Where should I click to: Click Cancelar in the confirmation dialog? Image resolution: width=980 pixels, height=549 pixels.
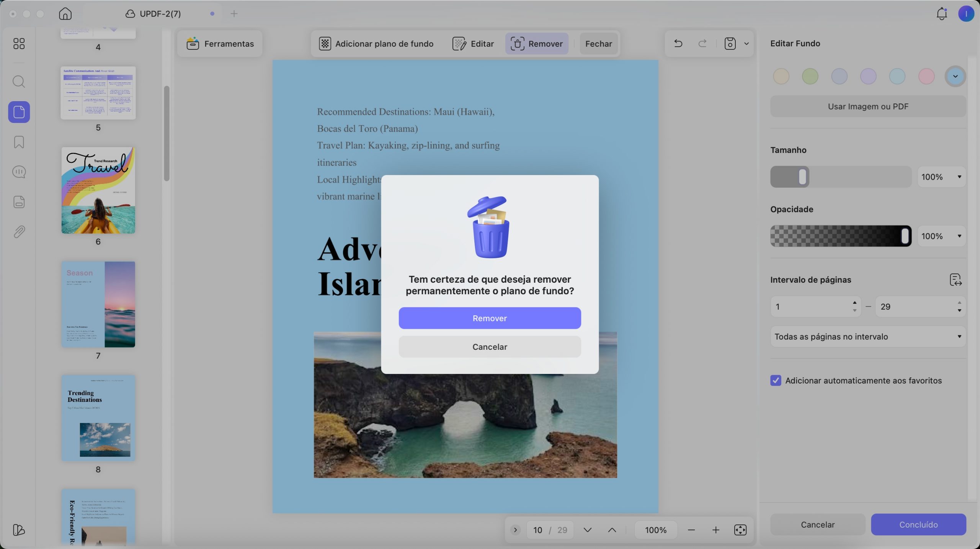click(x=490, y=347)
